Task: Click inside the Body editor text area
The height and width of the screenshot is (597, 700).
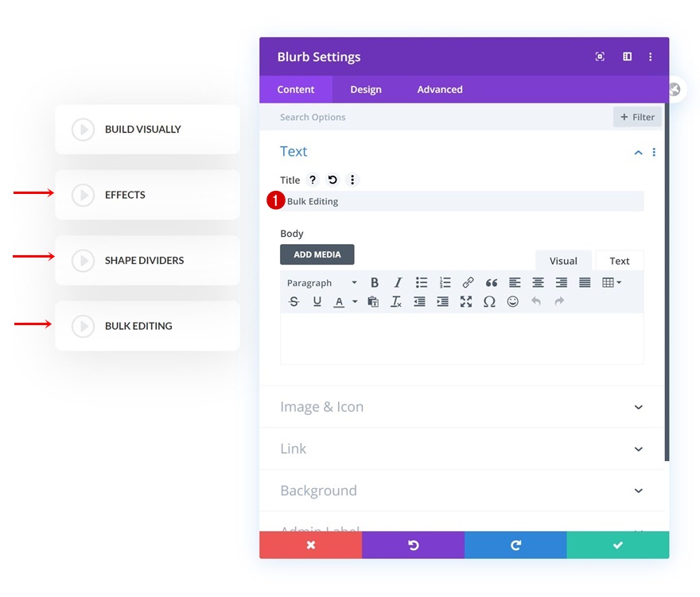Action: 462,339
